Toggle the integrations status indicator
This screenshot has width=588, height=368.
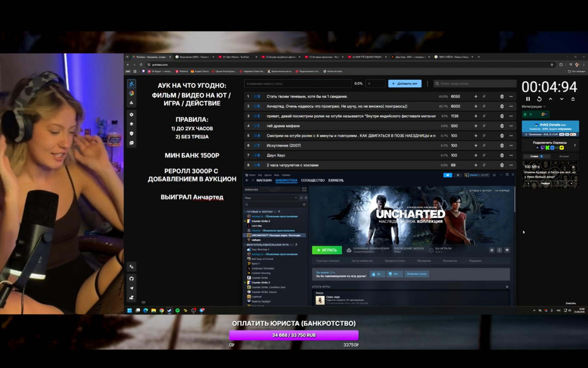[x=525, y=114]
